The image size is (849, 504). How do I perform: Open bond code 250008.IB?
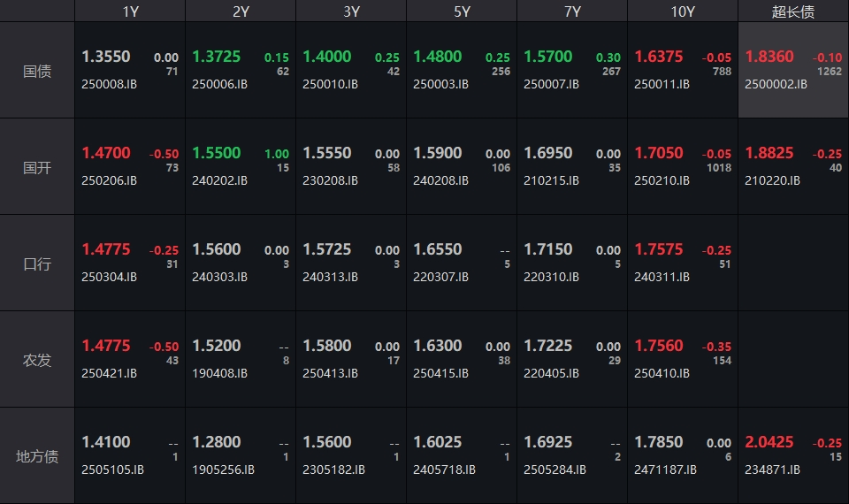point(110,84)
